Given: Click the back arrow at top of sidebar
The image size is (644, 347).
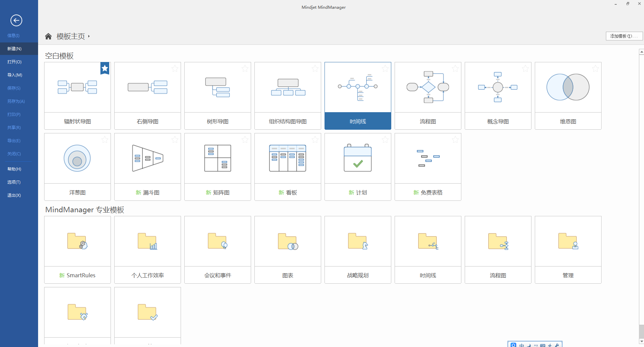Looking at the screenshot, I should point(16,21).
